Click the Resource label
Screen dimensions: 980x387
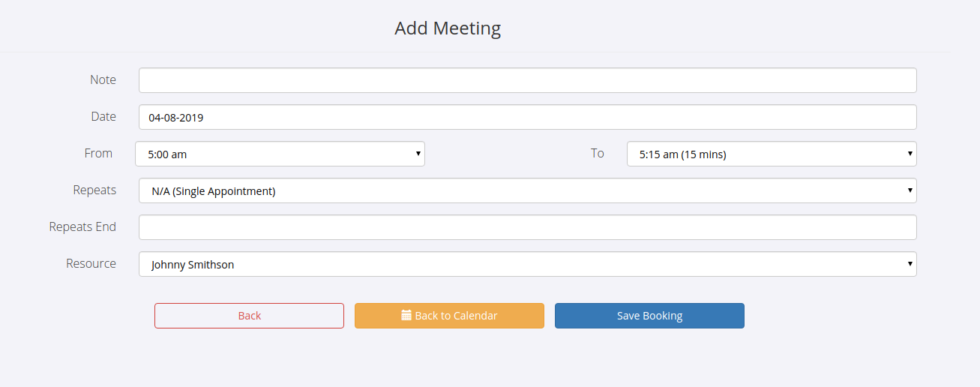tap(91, 263)
